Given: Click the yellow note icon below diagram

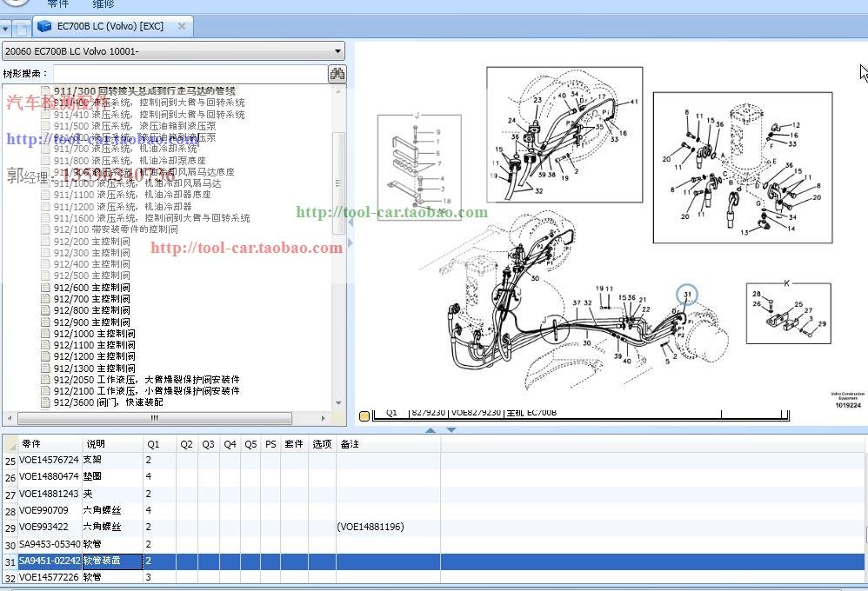Looking at the screenshot, I should point(364,416).
